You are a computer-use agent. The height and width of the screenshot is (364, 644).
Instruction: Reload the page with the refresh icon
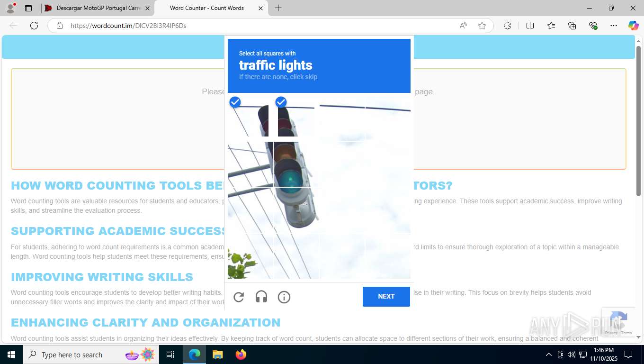click(x=34, y=26)
